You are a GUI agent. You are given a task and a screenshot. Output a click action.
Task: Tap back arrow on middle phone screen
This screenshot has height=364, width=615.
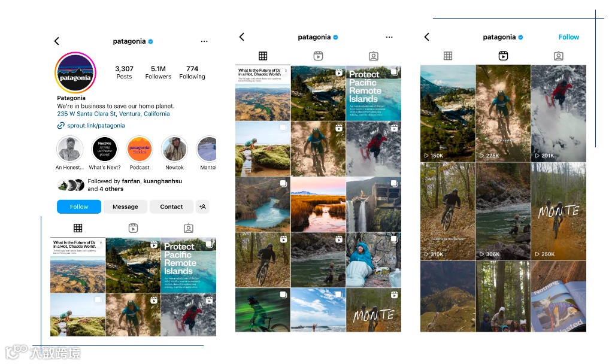241,37
